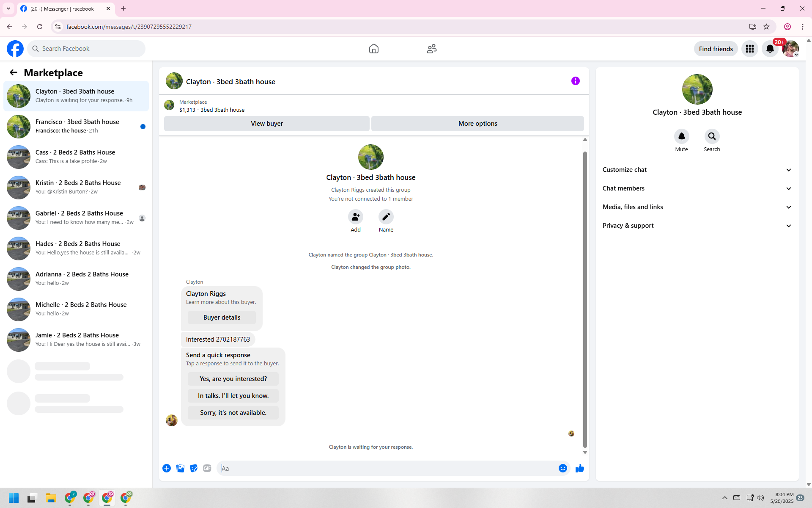Mute this conversation with bell icon
Viewport: 812px width, 508px height.
[x=681, y=136]
